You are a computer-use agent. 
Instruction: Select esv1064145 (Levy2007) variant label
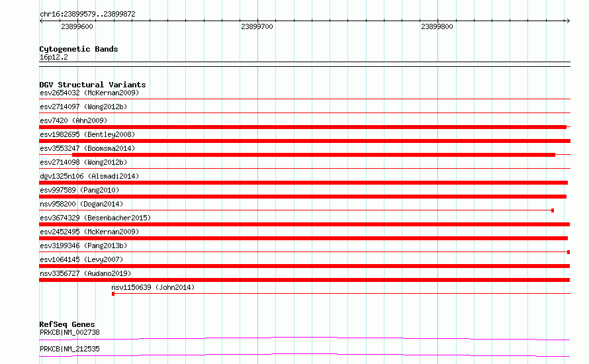[x=81, y=259]
